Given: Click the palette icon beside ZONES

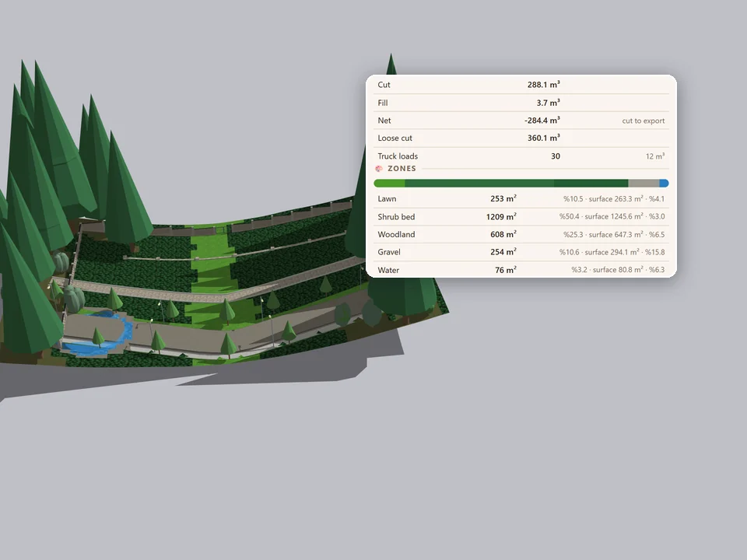Looking at the screenshot, I should click(x=379, y=169).
